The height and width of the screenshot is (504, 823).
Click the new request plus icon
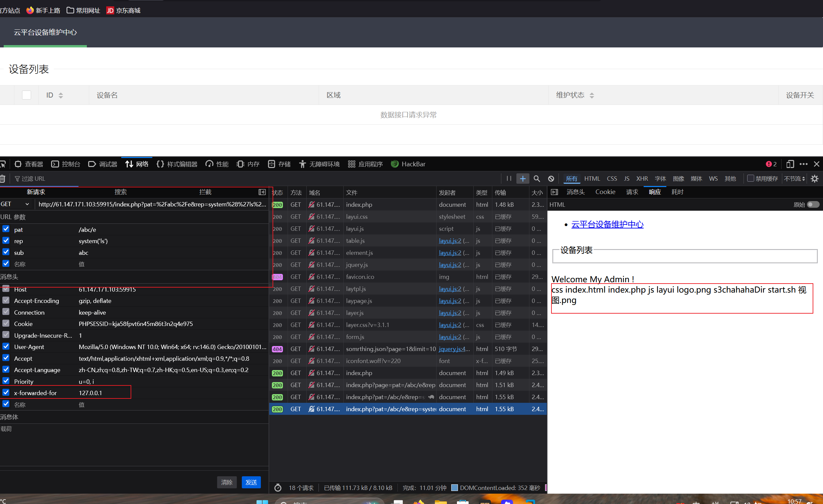coord(523,179)
